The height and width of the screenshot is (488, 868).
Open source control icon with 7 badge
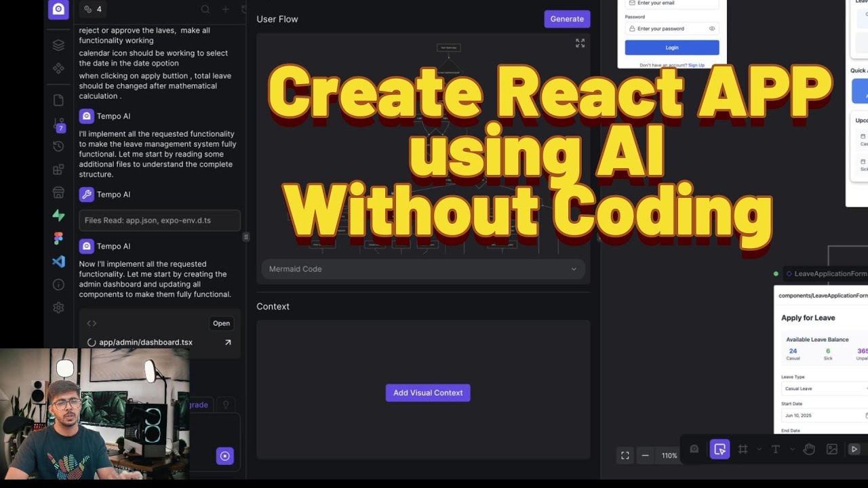58,124
